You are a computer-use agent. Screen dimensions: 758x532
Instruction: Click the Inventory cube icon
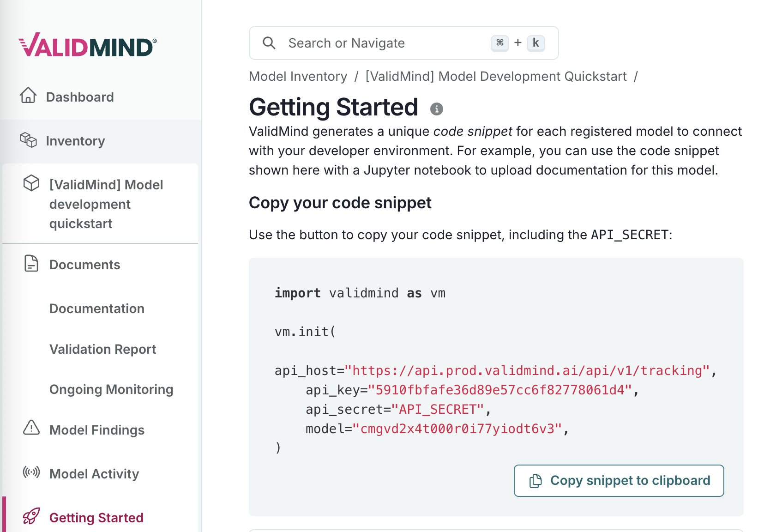pos(28,140)
